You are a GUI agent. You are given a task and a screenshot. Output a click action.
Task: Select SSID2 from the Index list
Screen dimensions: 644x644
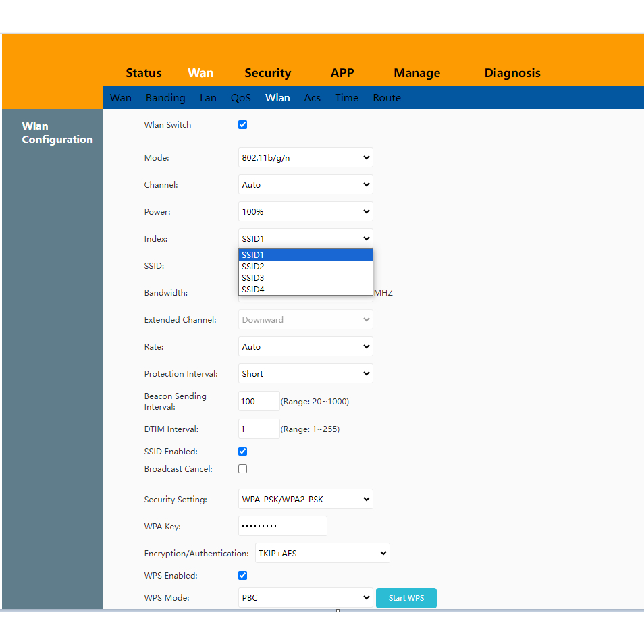click(305, 267)
